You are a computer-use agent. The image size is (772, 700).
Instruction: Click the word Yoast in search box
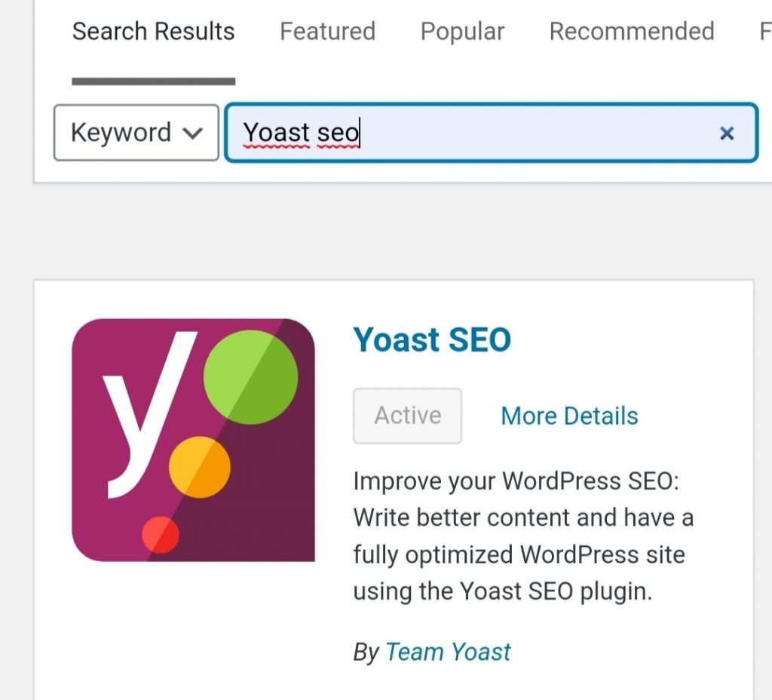[x=276, y=133]
